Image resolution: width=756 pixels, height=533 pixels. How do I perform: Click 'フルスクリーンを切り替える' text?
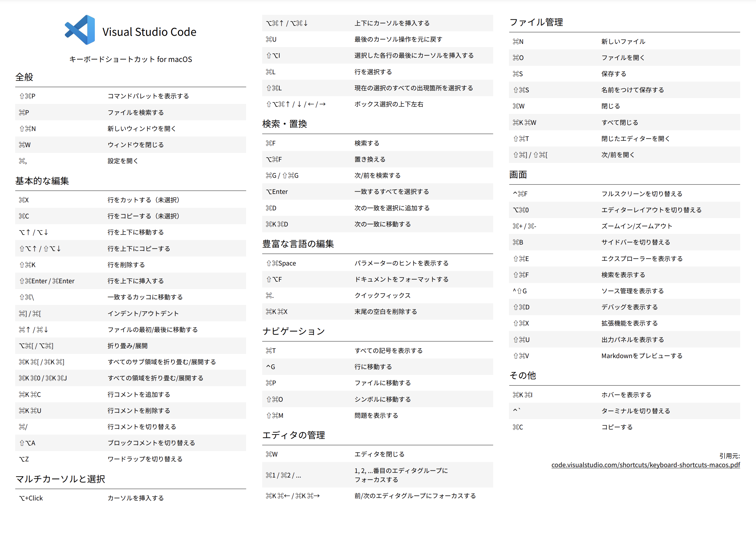coord(642,194)
